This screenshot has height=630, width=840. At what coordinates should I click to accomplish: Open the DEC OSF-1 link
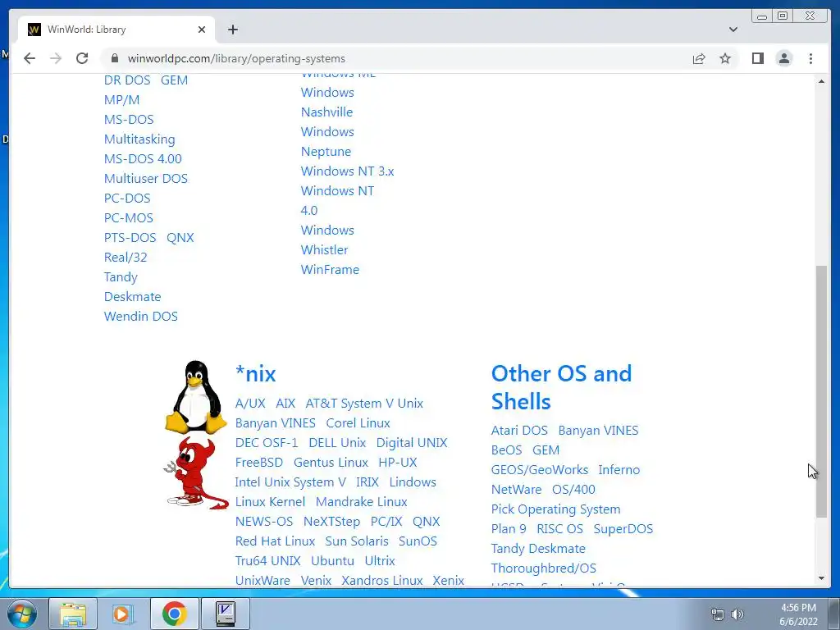[267, 442]
